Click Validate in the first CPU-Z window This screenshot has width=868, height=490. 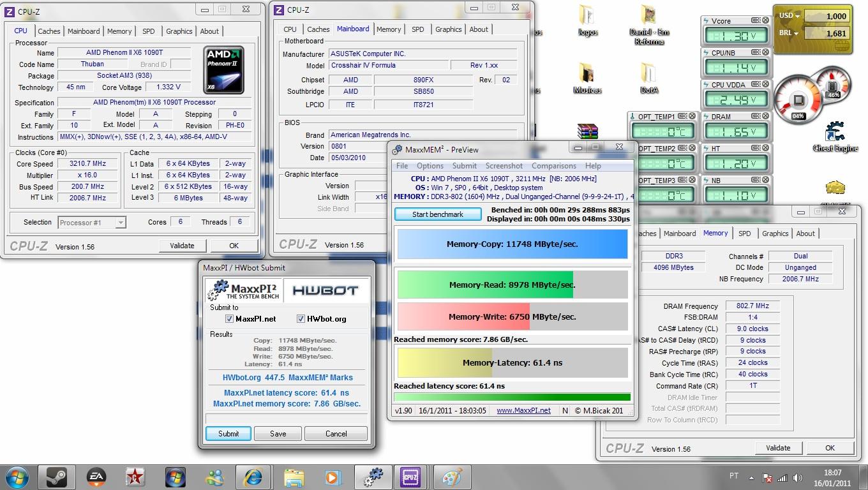182,246
